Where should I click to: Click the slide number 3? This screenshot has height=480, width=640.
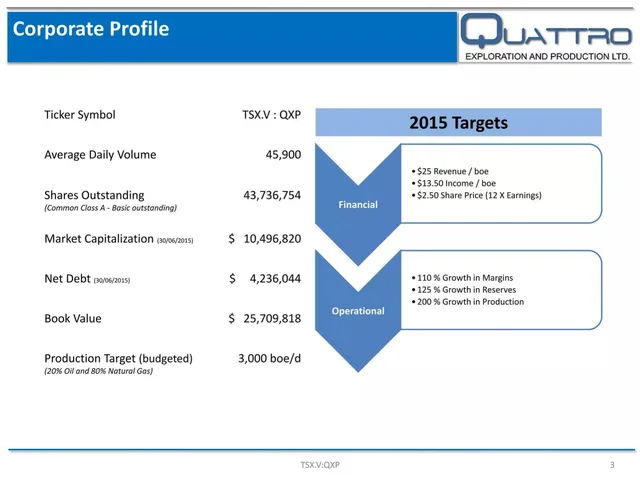click(x=612, y=464)
